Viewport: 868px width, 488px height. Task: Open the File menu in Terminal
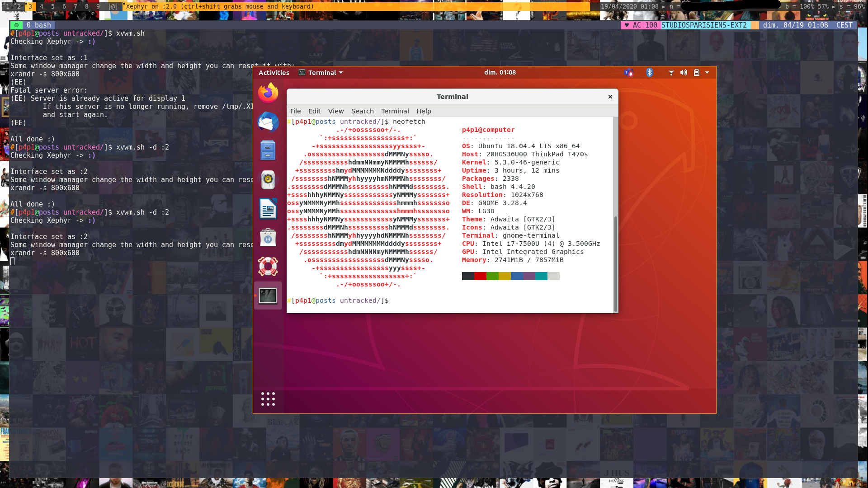[295, 111]
